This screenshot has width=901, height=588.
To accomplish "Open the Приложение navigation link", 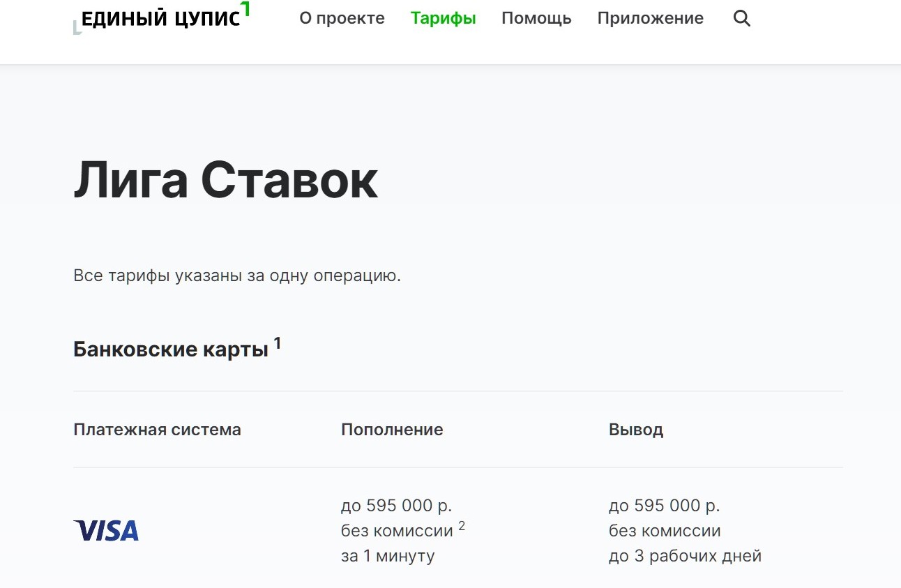I will click(x=650, y=18).
